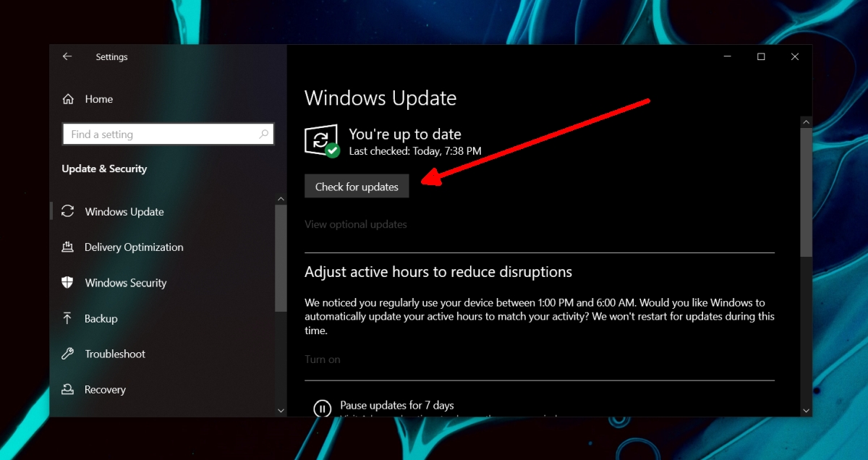The width and height of the screenshot is (868, 460).
Task: Select the Windows Update sync icon
Action: pos(68,211)
